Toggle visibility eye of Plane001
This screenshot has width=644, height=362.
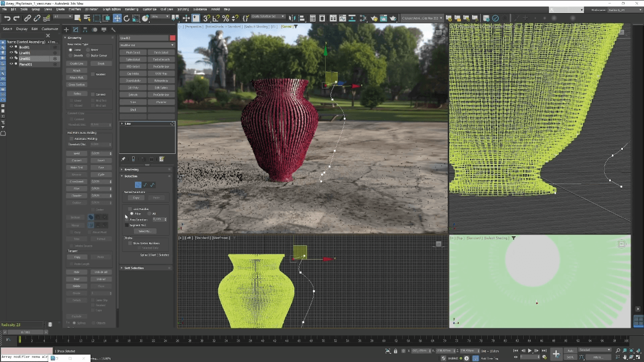(11, 64)
